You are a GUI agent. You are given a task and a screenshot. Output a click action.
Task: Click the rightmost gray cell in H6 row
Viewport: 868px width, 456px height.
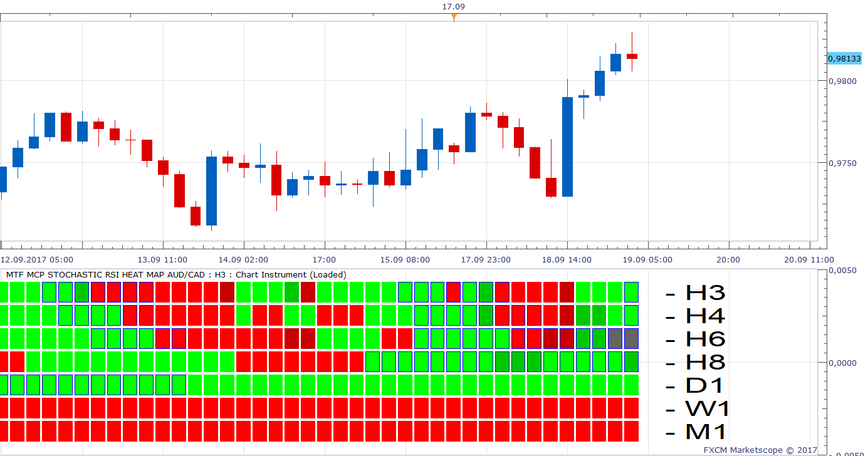(x=631, y=338)
